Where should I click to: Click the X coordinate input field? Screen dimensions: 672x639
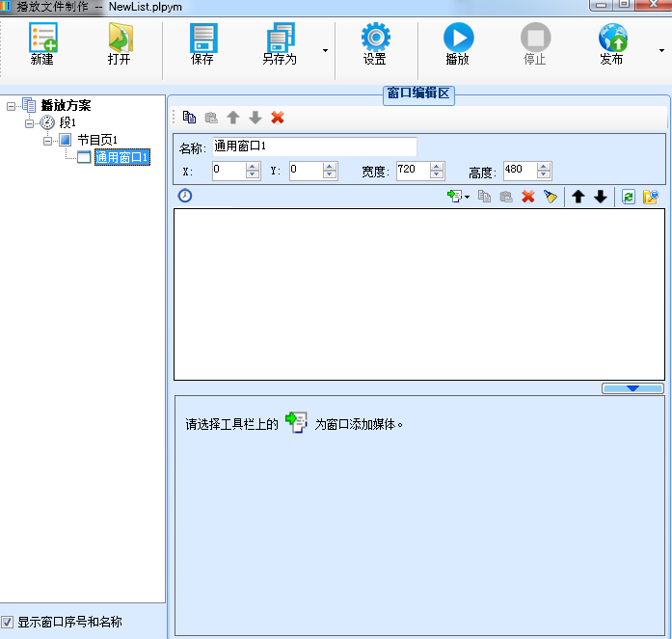pyautogui.click(x=228, y=171)
